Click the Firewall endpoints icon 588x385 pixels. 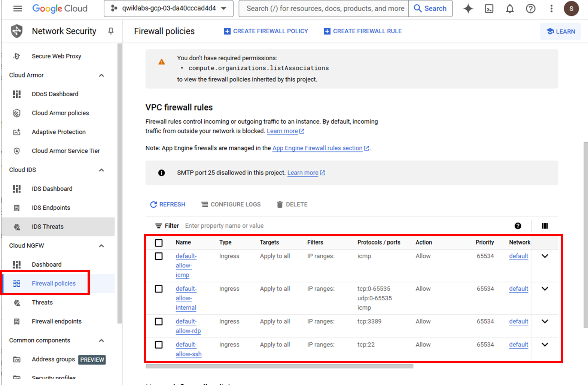[17, 321]
